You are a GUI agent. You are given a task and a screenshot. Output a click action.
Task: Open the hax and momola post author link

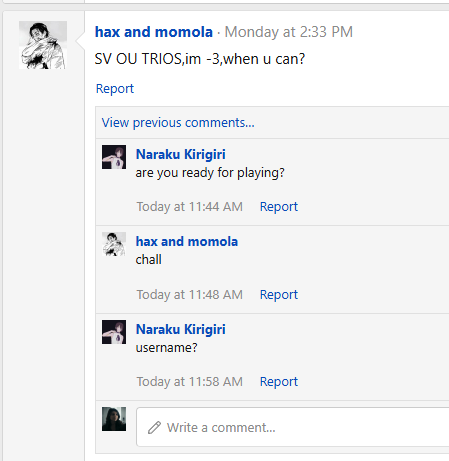click(154, 32)
